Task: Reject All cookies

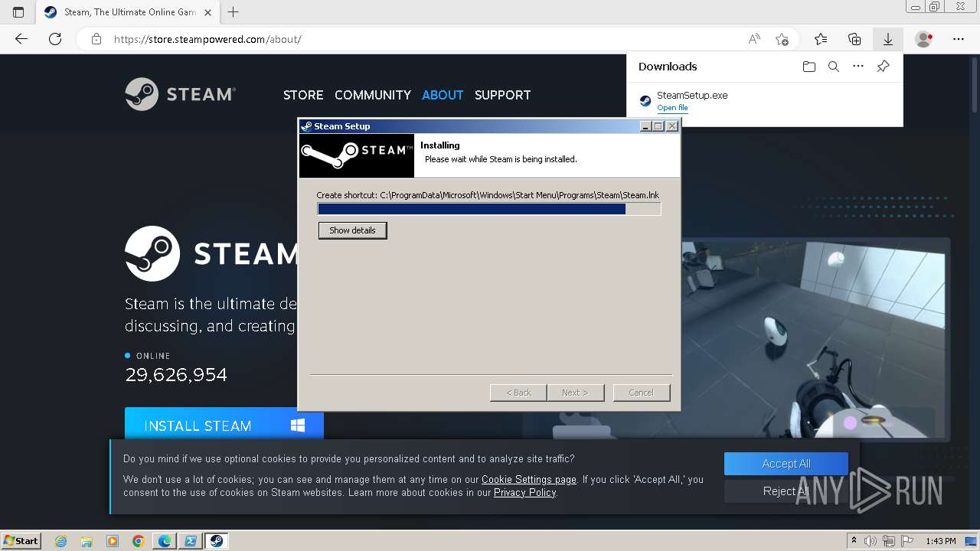Action: coord(786,491)
